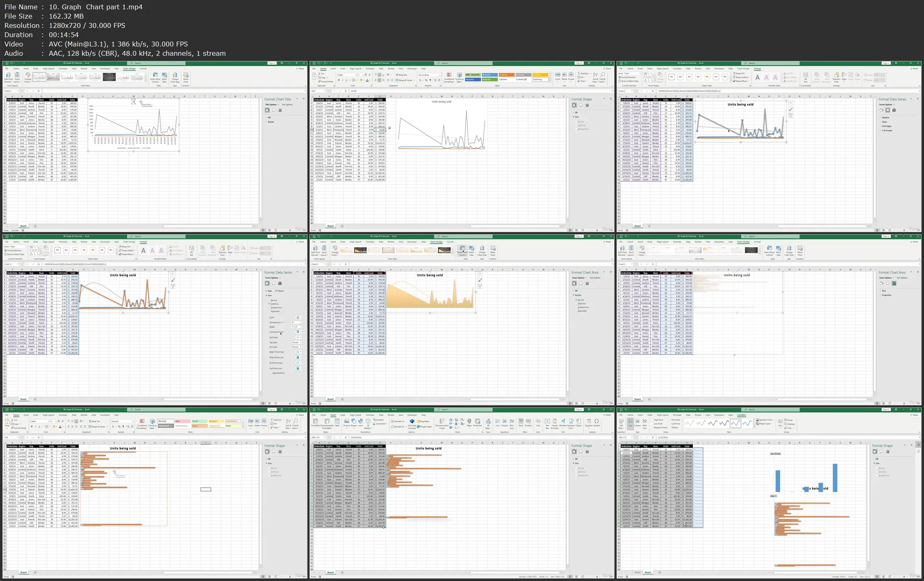Choose Line sparkline type in Sparkline ribbon
This screenshot has width=924, height=581.
point(630,424)
